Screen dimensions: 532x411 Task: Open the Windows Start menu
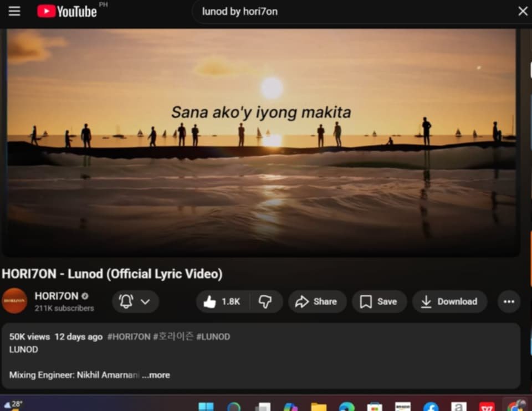206,406
